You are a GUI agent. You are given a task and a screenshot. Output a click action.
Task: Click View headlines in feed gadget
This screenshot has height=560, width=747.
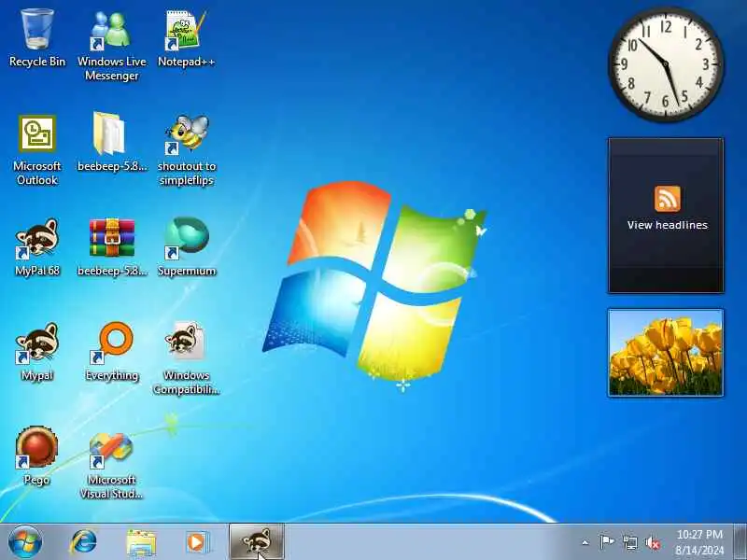667,225
